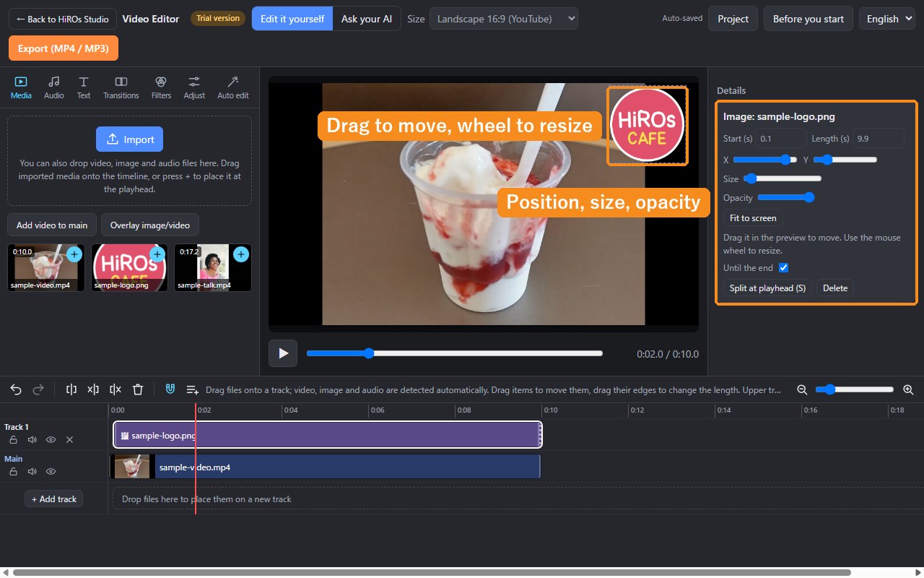924x578 pixels.
Task: Click the trash delete icon in timeline toolbar
Action: (x=138, y=389)
